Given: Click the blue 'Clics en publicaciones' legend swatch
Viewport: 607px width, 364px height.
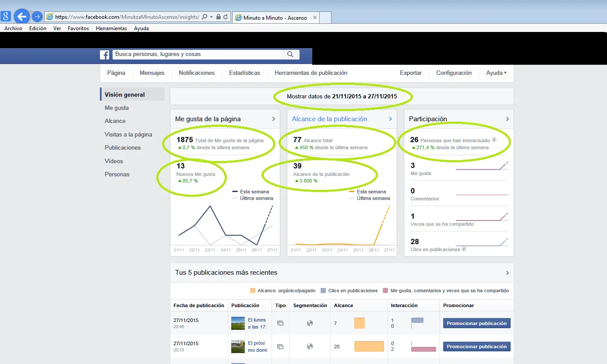Looking at the screenshot, I should tap(323, 290).
